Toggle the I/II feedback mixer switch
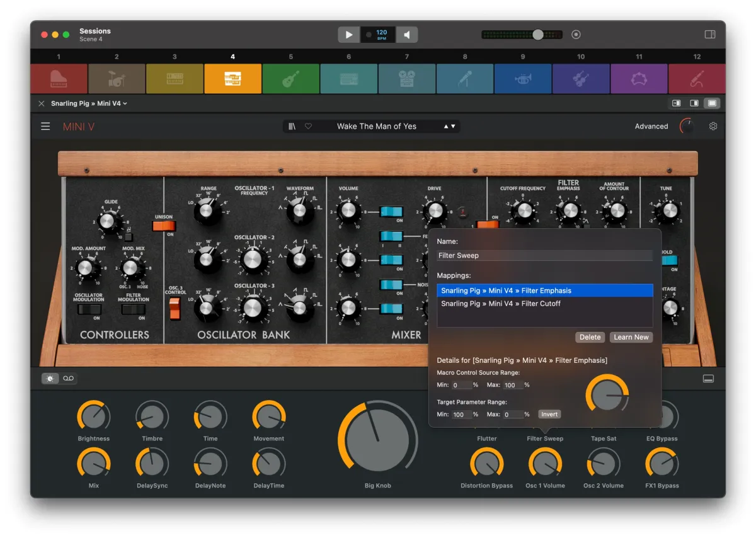Screen dimensions: 756x538 391,236
